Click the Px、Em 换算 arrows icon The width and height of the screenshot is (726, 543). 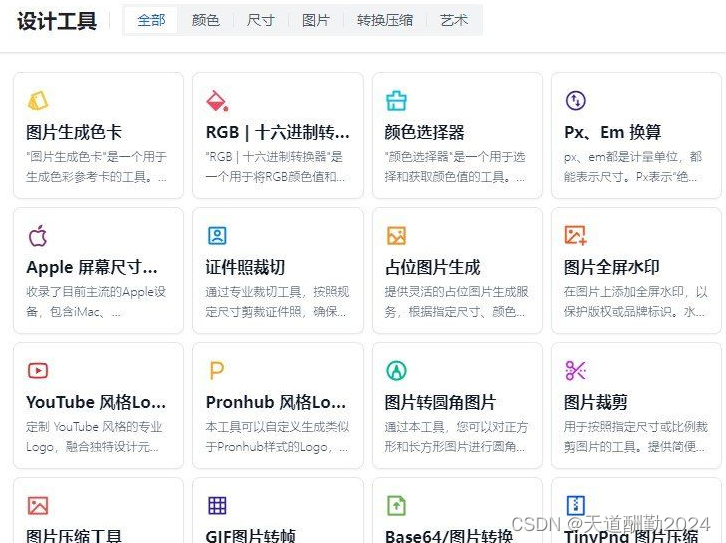point(576,100)
